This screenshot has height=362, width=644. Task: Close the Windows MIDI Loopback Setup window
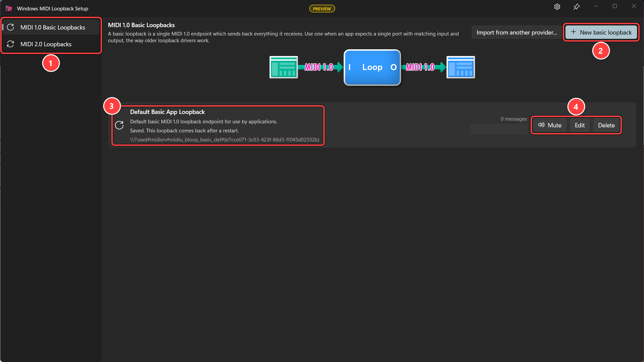634,6
